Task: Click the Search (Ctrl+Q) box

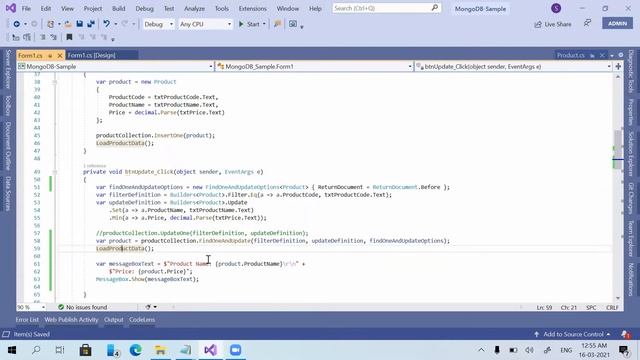Action: (387, 8)
